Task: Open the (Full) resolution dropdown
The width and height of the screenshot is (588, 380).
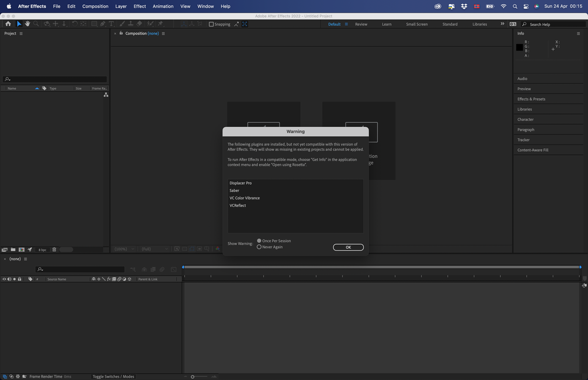Action: pos(154,249)
